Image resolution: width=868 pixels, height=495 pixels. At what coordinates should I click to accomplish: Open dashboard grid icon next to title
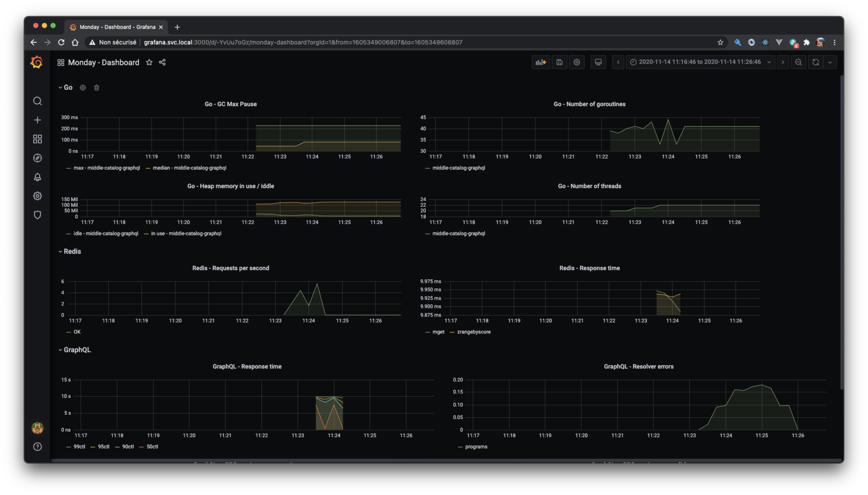[61, 63]
